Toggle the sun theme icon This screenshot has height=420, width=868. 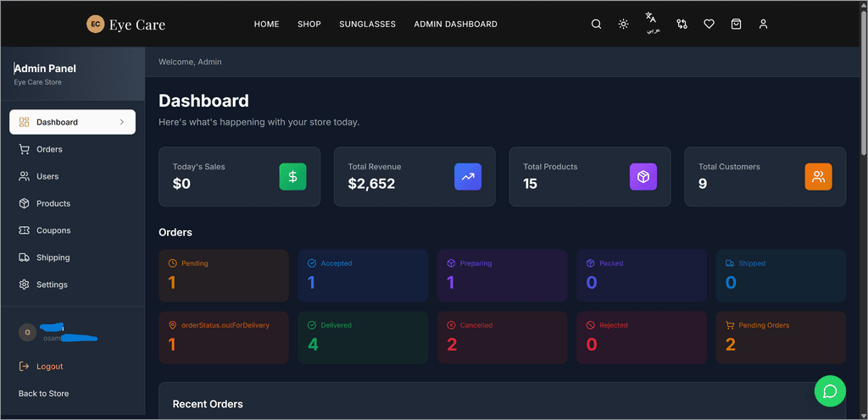[623, 25]
